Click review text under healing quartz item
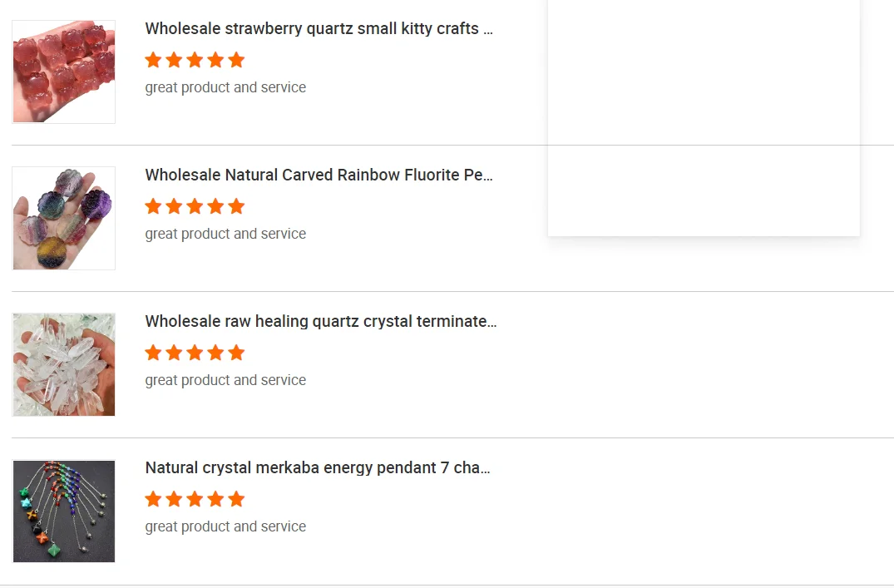The image size is (894, 588). (225, 380)
